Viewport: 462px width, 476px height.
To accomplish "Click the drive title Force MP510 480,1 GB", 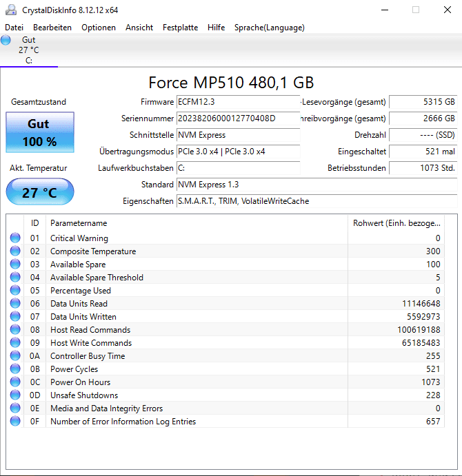I will (x=231, y=83).
